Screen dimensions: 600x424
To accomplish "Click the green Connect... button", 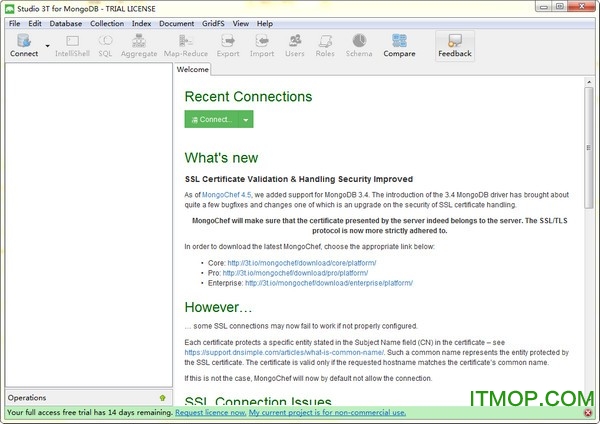I will [212, 119].
